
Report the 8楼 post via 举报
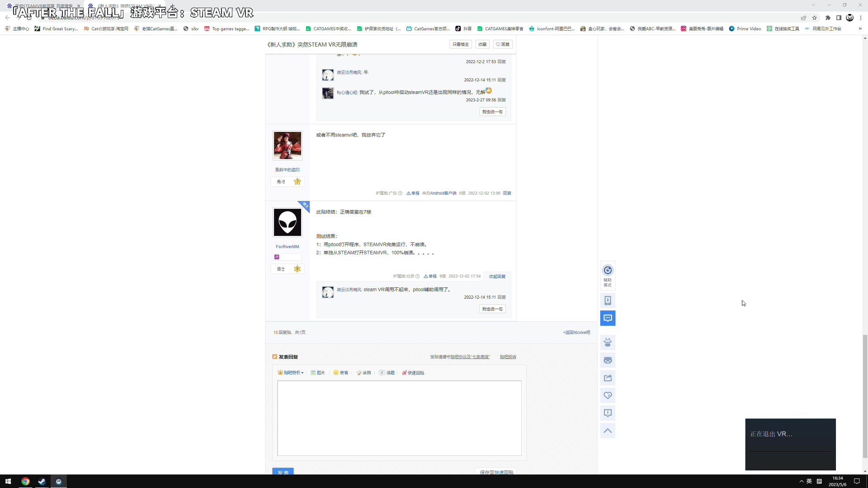[413, 193]
